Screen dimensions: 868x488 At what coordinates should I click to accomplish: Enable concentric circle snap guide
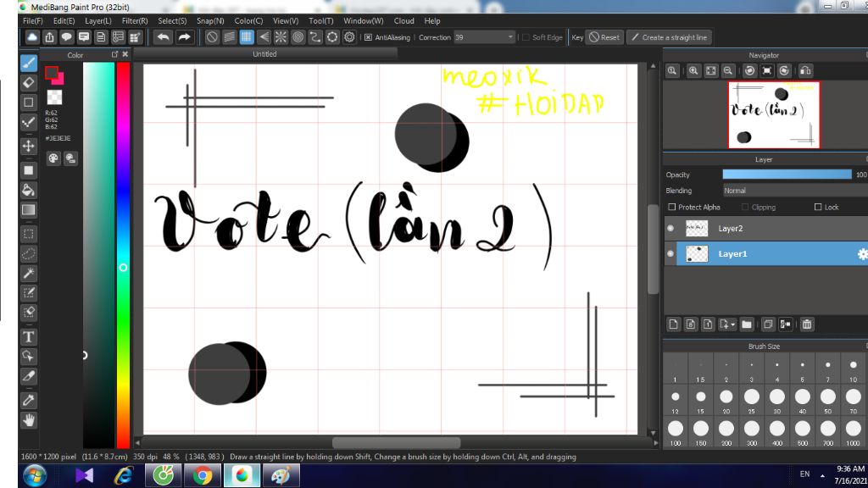click(298, 37)
